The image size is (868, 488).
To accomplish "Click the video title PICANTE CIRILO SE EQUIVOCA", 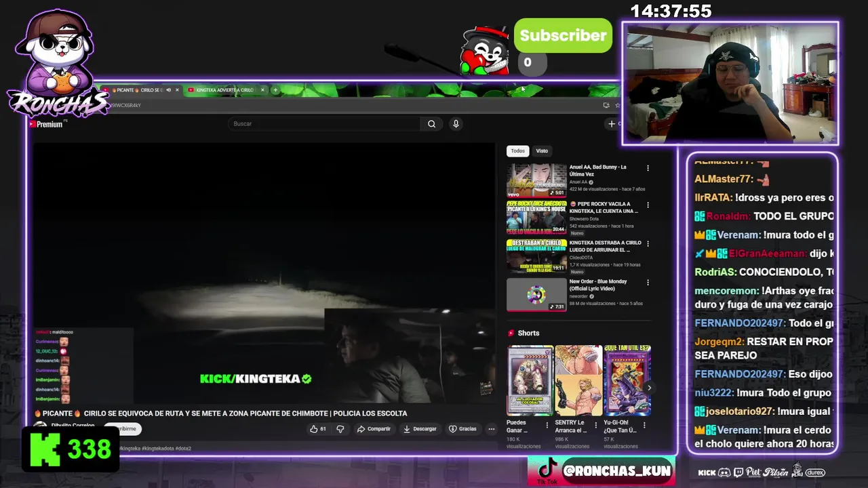I will click(x=221, y=413).
